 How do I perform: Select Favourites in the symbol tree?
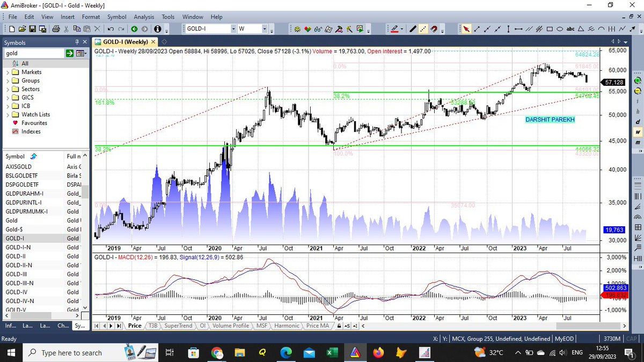pyautogui.click(x=34, y=123)
